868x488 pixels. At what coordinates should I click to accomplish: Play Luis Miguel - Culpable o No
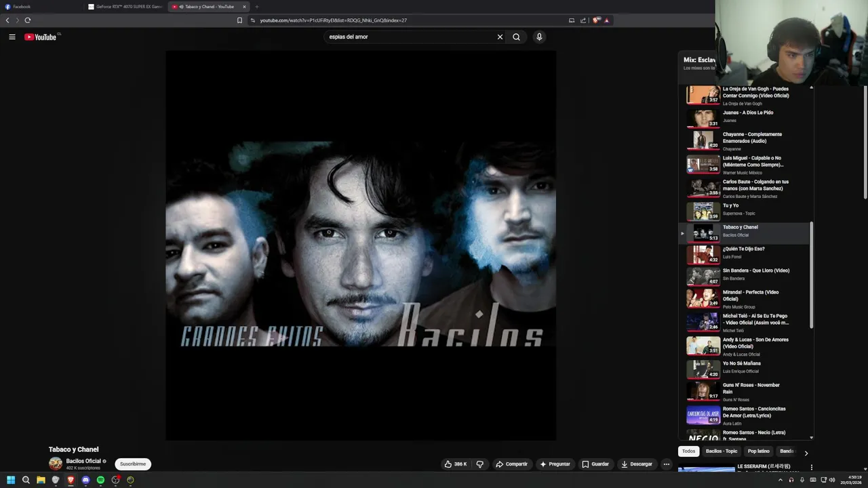click(x=745, y=165)
